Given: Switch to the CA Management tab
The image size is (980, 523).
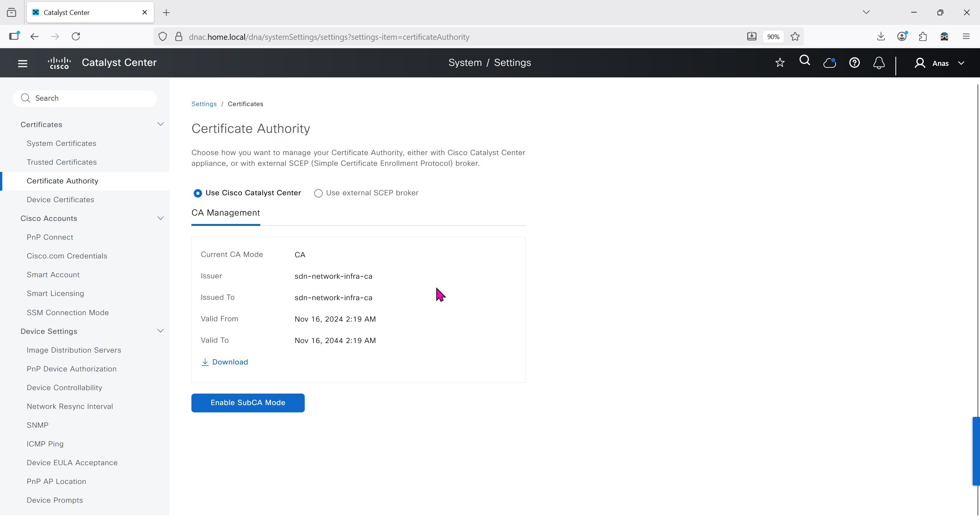Looking at the screenshot, I should (225, 213).
